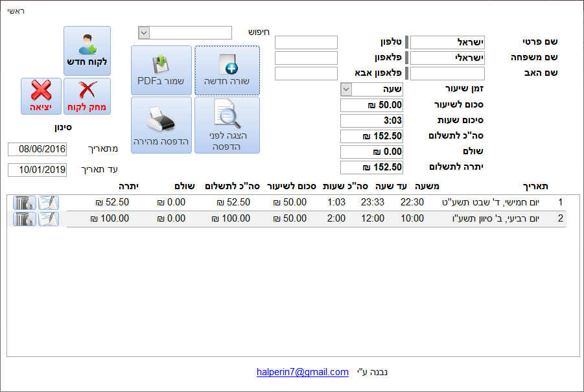This screenshot has height=392, width=584.
Task: Delete row 1 with its trash icon
Action: (25, 203)
